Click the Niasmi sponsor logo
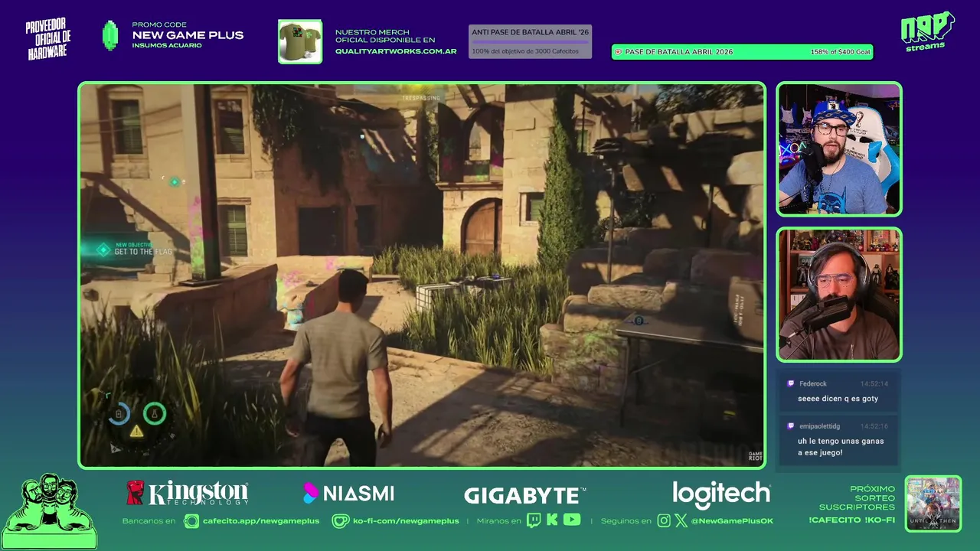Image resolution: width=980 pixels, height=551 pixels. tap(349, 494)
